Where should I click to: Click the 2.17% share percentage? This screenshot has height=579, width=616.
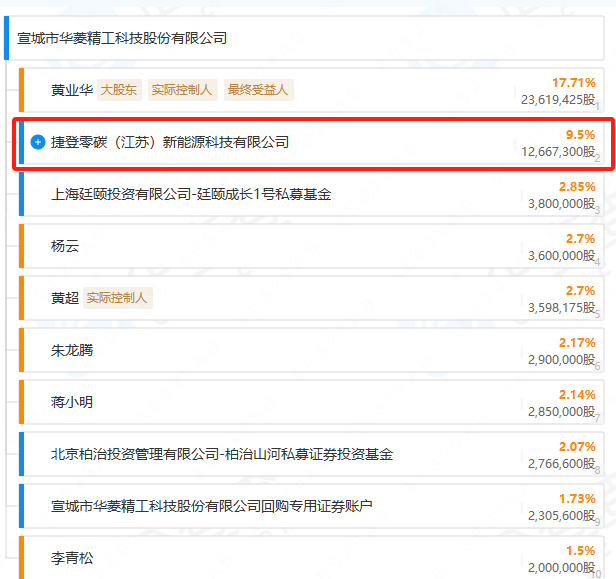577,343
